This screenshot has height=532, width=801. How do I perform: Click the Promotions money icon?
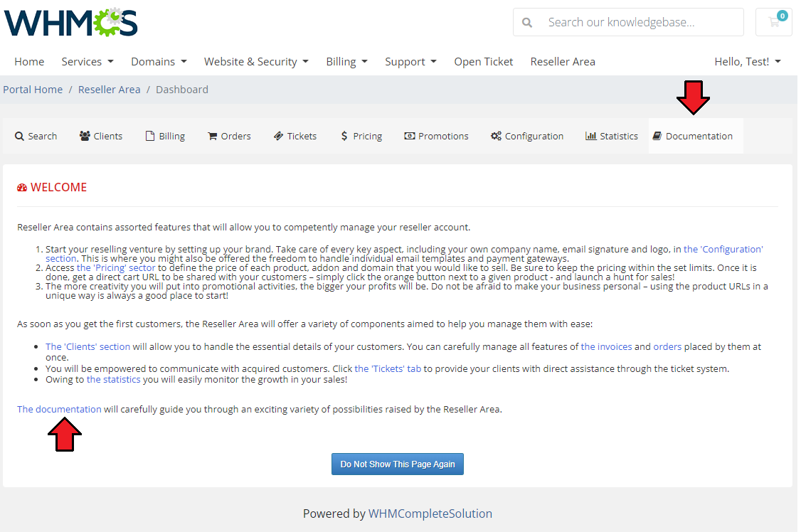(x=410, y=136)
